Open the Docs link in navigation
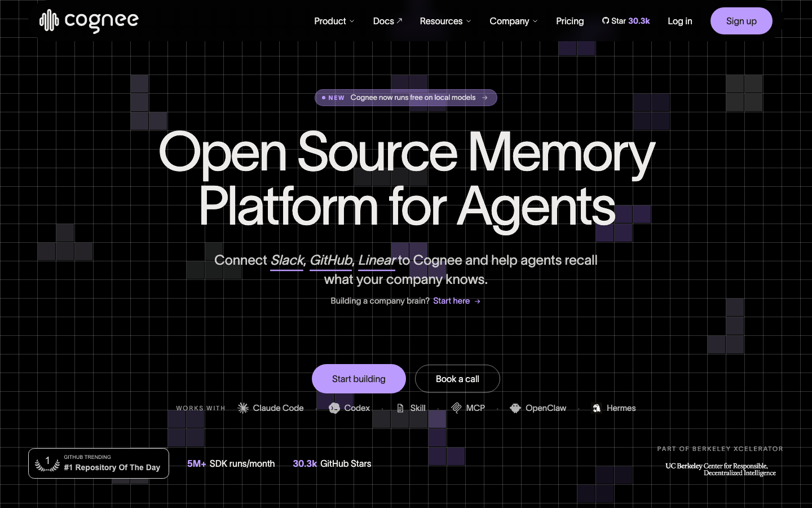The height and width of the screenshot is (508, 812). point(388,21)
